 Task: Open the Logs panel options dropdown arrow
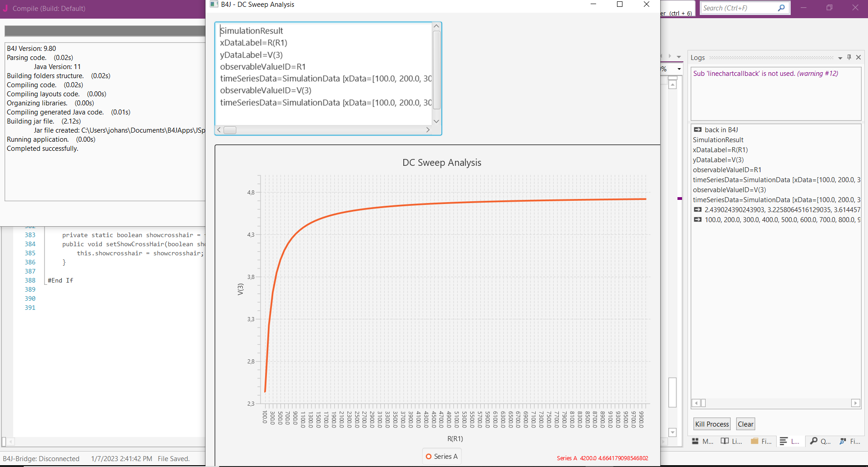pos(840,58)
